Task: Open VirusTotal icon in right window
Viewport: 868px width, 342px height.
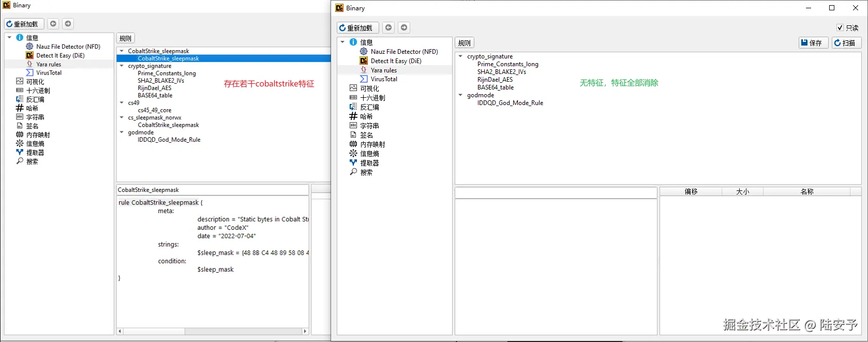Action: click(x=364, y=79)
